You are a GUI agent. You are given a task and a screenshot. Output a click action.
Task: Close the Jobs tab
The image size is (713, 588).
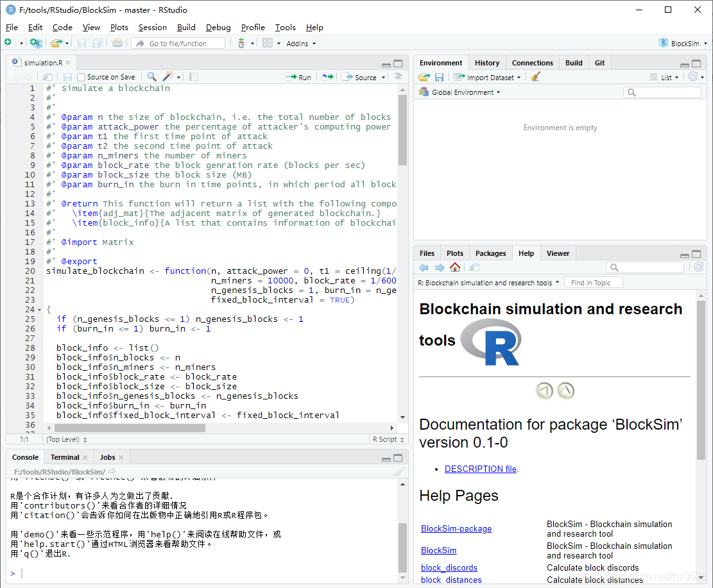tap(121, 458)
